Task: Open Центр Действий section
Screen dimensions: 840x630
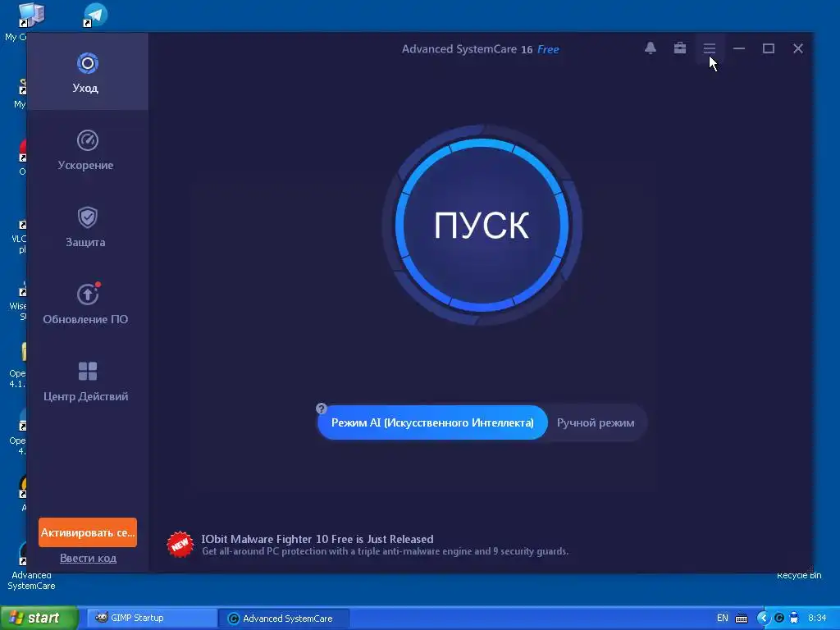Action: [87, 381]
